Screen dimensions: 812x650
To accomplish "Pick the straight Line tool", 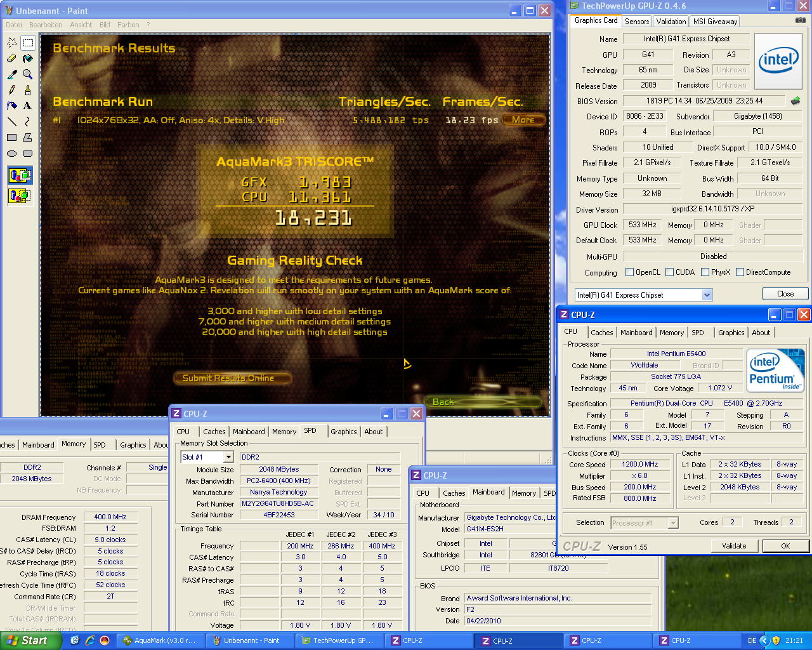I will [12, 121].
